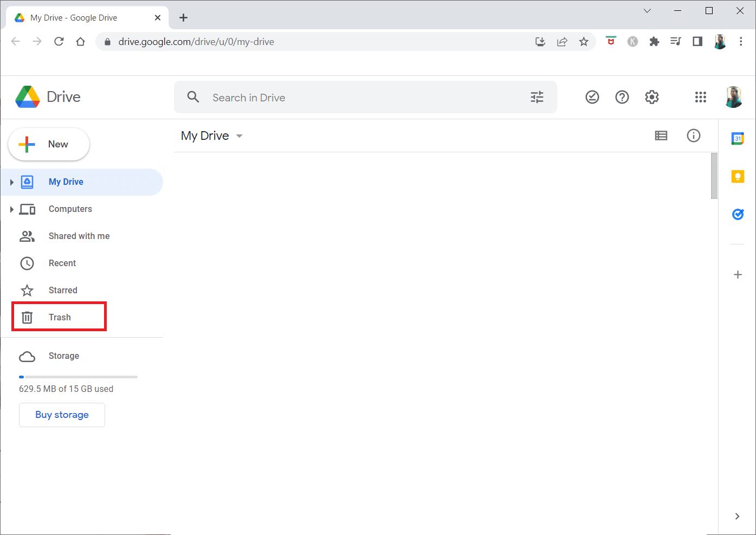Open the tab search dropdown chevron
The image size is (756, 535).
[647, 11]
